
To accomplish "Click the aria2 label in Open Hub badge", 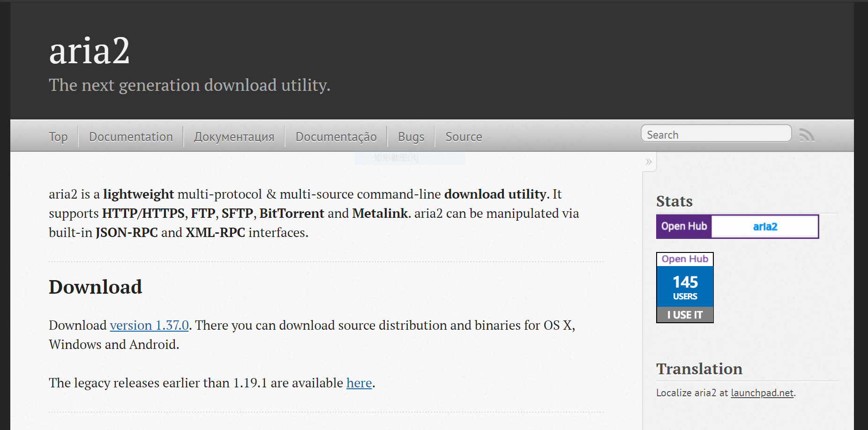I will click(765, 227).
